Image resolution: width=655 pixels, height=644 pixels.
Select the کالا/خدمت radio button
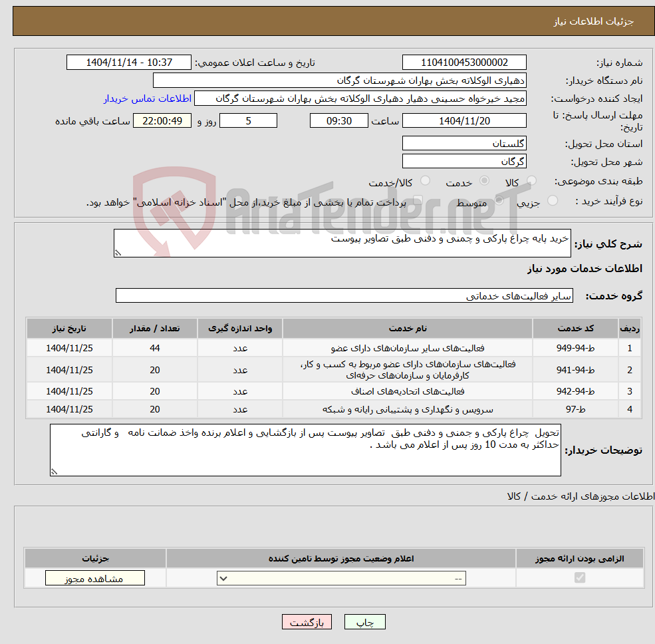(425, 180)
